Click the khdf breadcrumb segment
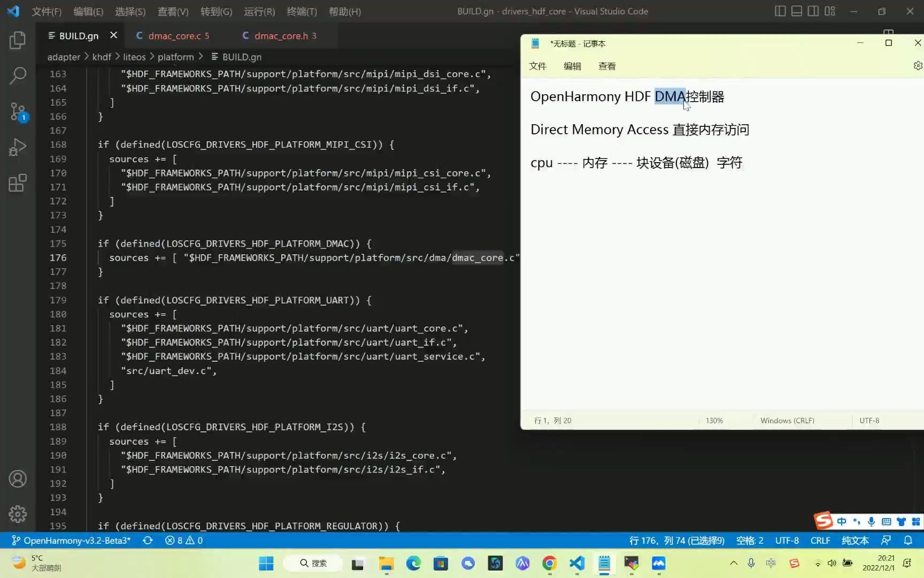 (102, 57)
